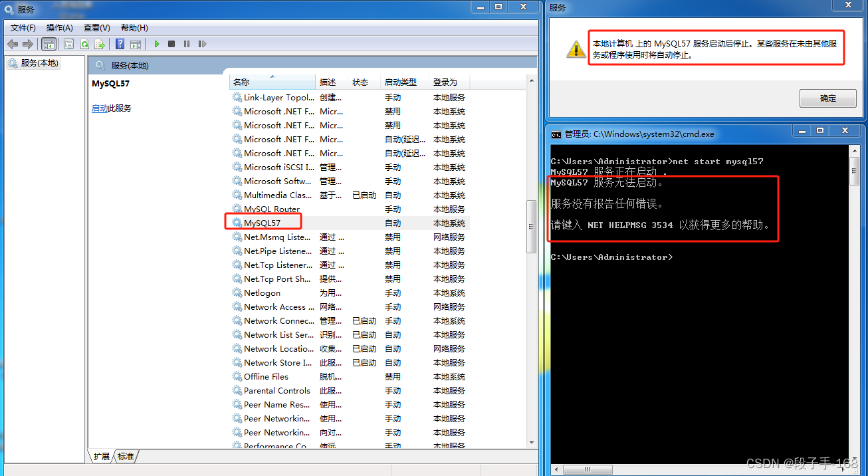Switch to the 标准 tab
Viewport: 868px width, 476px height.
(126, 456)
